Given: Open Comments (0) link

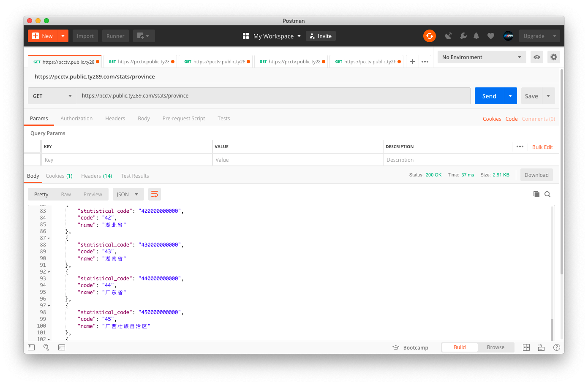Looking at the screenshot, I should coord(539,119).
